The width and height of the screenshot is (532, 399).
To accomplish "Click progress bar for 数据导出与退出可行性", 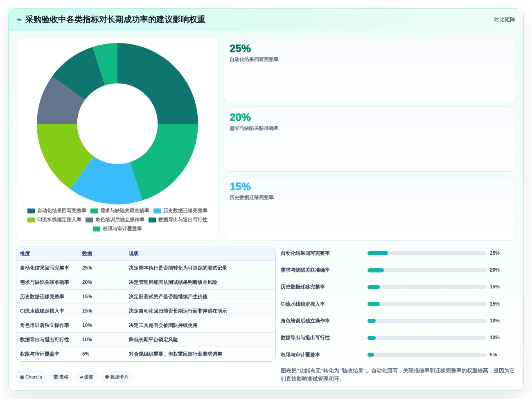I will [427, 338].
